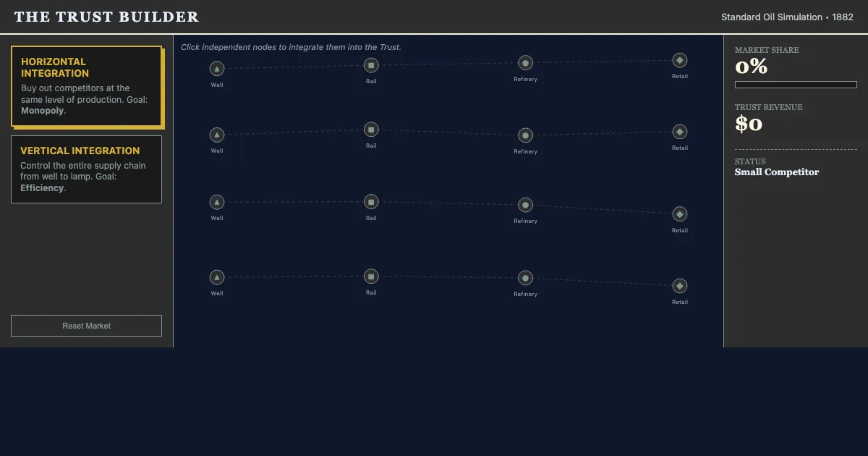Click the instruction text about independent nodes
868x456 pixels.
coord(291,47)
